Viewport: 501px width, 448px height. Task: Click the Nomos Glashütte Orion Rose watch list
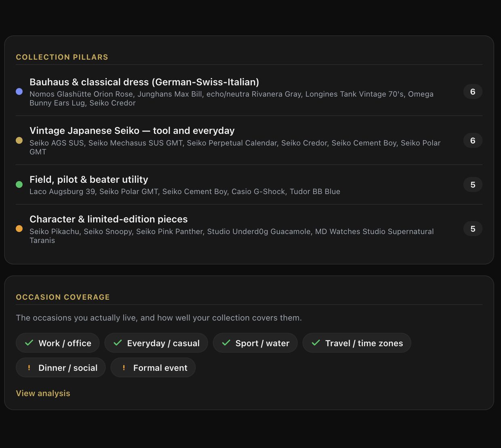click(232, 98)
